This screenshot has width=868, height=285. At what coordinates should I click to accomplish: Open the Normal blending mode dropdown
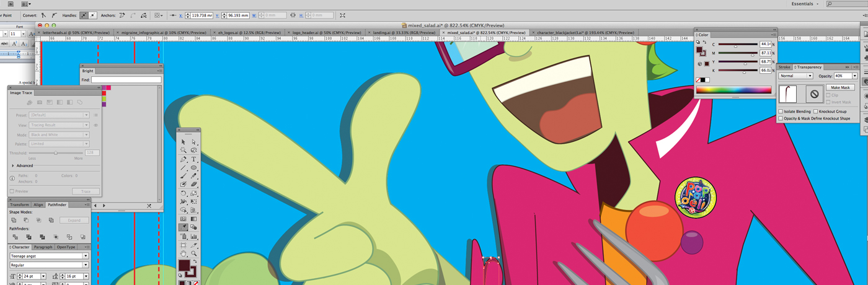pos(795,76)
